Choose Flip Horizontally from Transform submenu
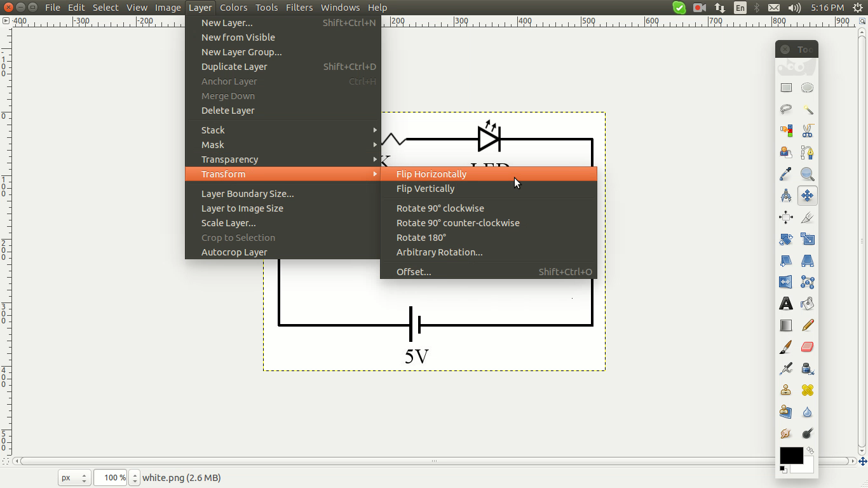 pyautogui.click(x=431, y=173)
